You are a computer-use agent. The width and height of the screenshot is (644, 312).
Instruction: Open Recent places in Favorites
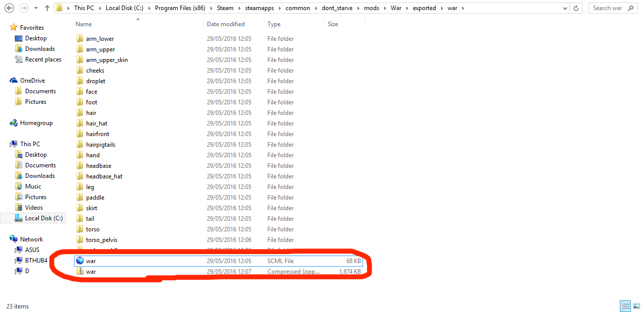[43, 59]
